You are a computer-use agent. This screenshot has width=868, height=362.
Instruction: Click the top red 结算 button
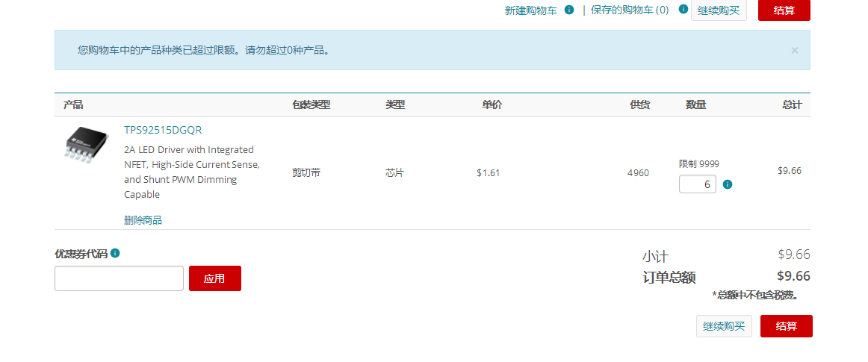tap(784, 10)
